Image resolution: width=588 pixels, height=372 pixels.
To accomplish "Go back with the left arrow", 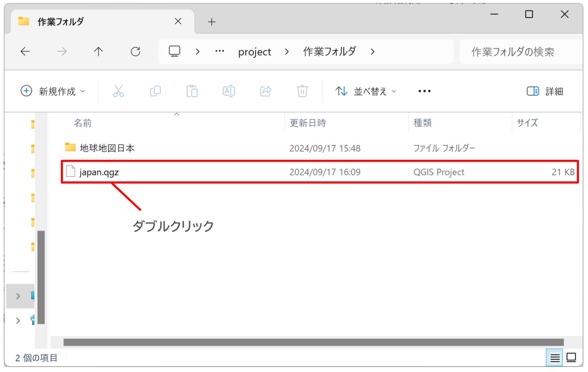I will [x=25, y=51].
